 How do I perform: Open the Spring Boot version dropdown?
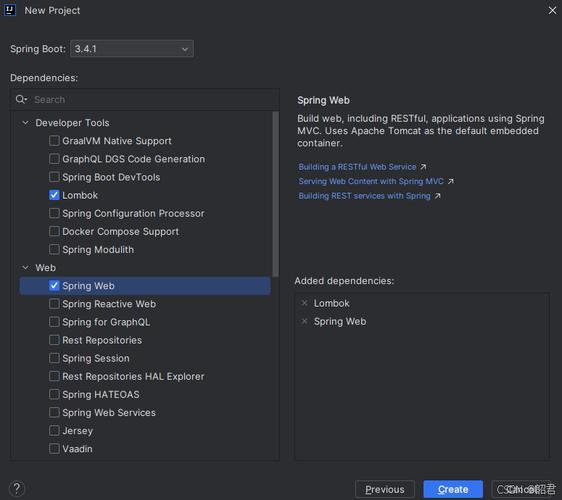[132, 49]
